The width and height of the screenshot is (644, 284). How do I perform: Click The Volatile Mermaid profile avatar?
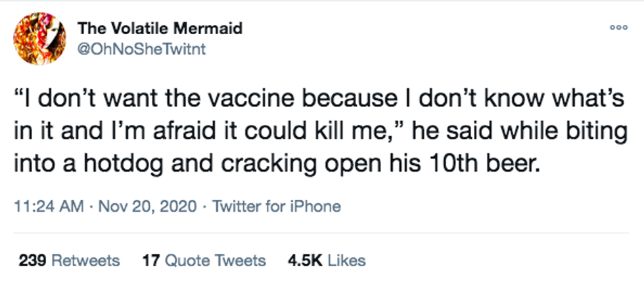tap(39, 39)
